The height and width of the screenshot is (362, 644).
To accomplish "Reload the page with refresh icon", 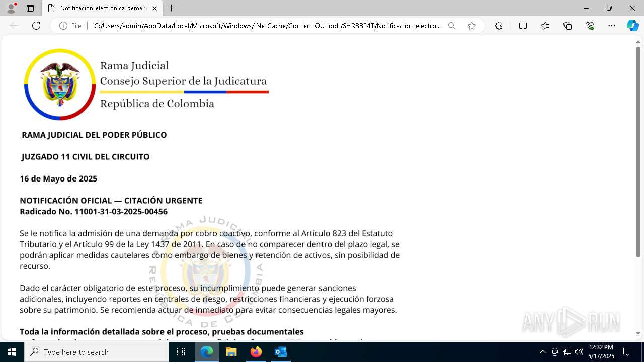I will tap(36, 26).
